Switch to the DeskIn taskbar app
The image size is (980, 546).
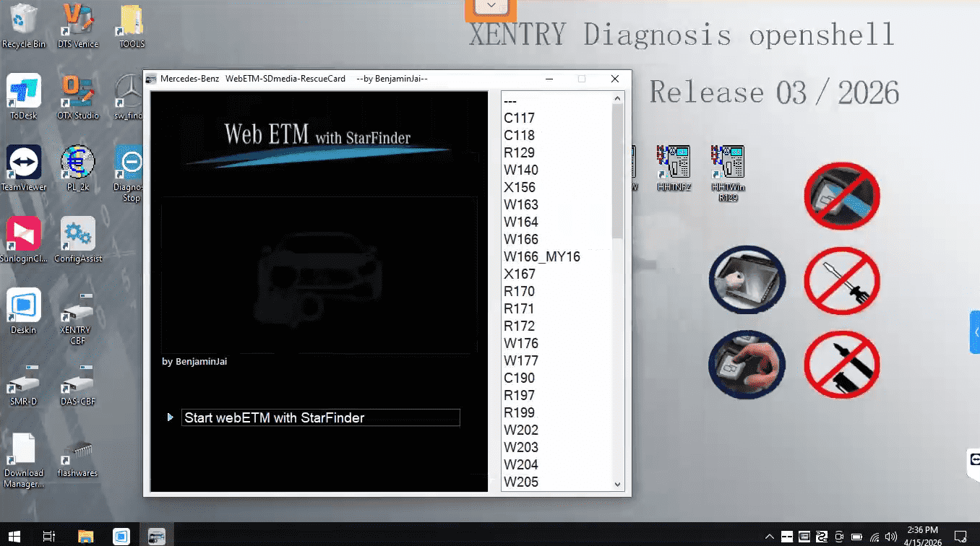point(121,536)
